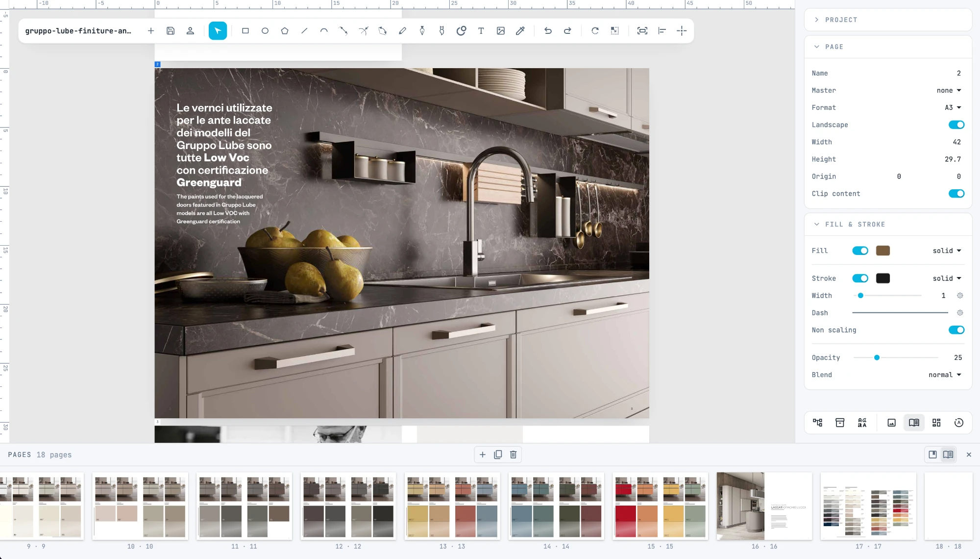Duplicate page with copy icon
The width and height of the screenshot is (980, 559).
498,455
